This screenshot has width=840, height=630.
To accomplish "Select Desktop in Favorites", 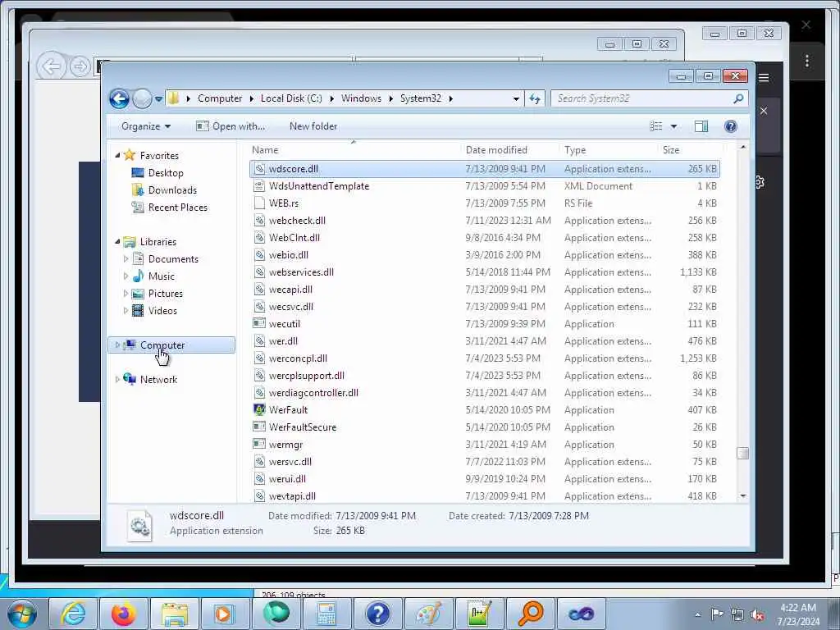I will [x=166, y=173].
